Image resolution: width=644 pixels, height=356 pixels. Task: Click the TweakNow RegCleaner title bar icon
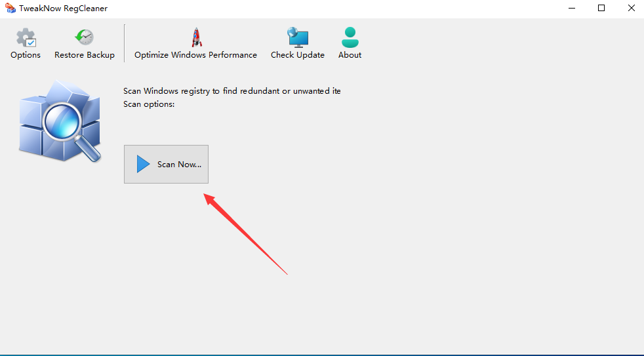pos(10,9)
